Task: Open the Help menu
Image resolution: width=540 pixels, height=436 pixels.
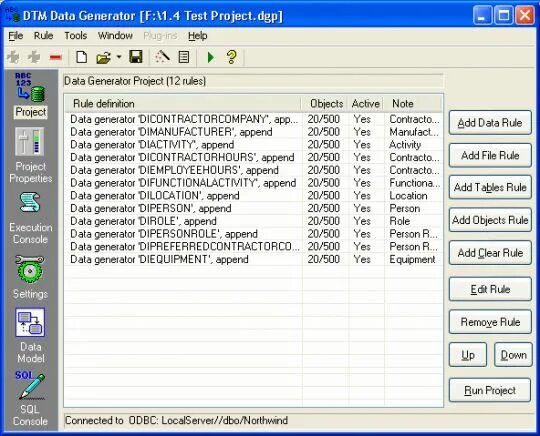Action: (198, 36)
